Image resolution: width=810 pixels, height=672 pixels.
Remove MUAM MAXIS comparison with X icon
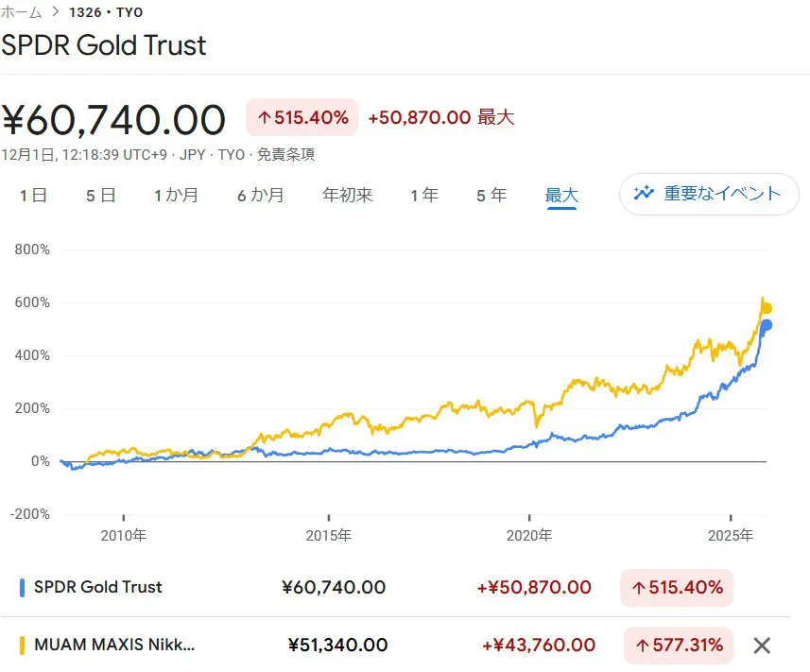click(x=762, y=646)
